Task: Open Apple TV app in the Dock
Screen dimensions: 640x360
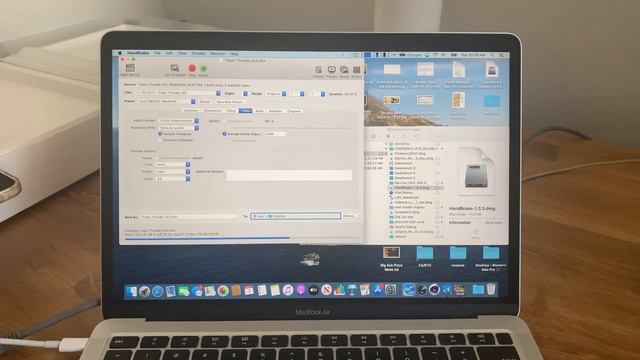Action: point(313,290)
